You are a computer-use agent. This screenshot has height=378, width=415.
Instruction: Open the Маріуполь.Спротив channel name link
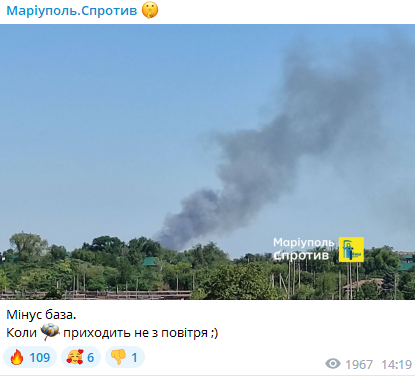(72, 11)
